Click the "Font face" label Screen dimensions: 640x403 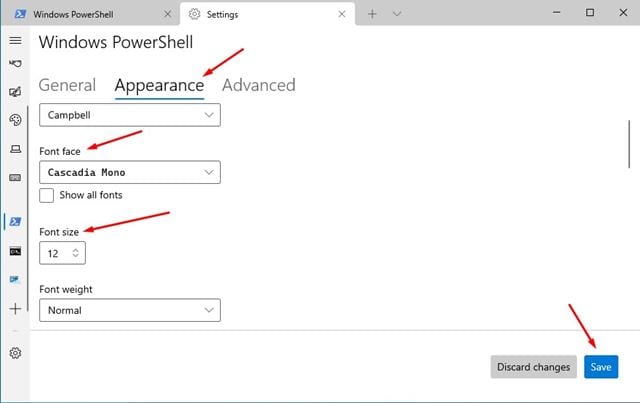60,151
